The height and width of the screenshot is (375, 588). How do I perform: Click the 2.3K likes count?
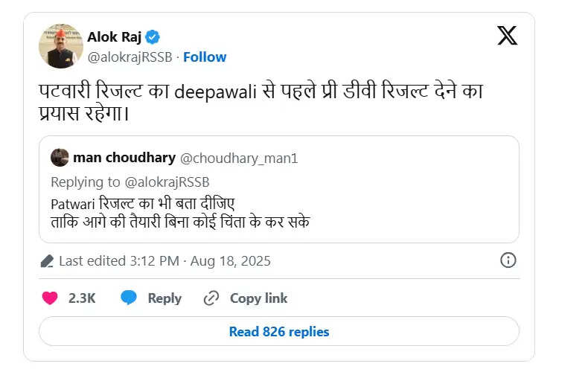click(x=82, y=298)
